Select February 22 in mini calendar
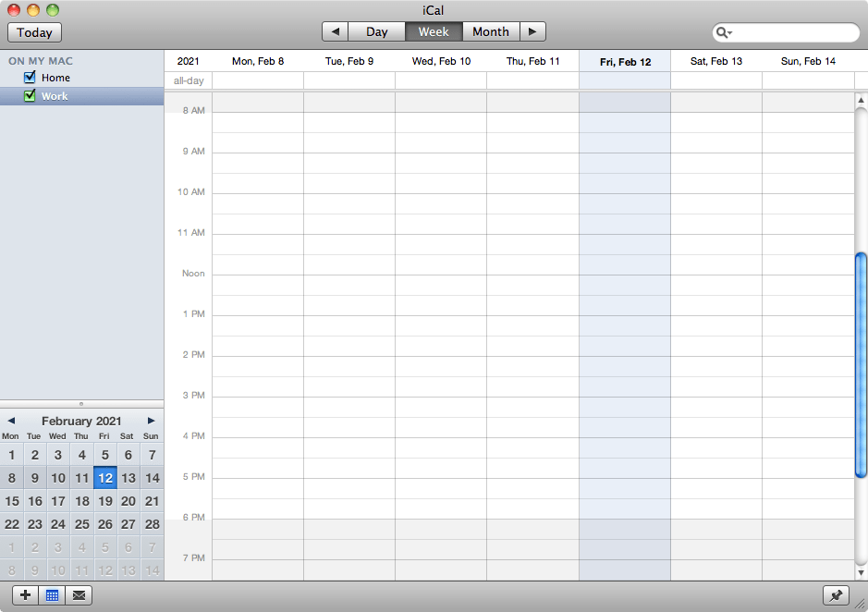 pyautogui.click(x=12, y=524)
